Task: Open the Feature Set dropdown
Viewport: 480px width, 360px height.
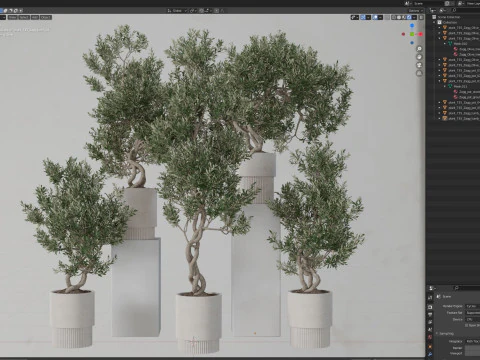Action: [x=473, y=313]
